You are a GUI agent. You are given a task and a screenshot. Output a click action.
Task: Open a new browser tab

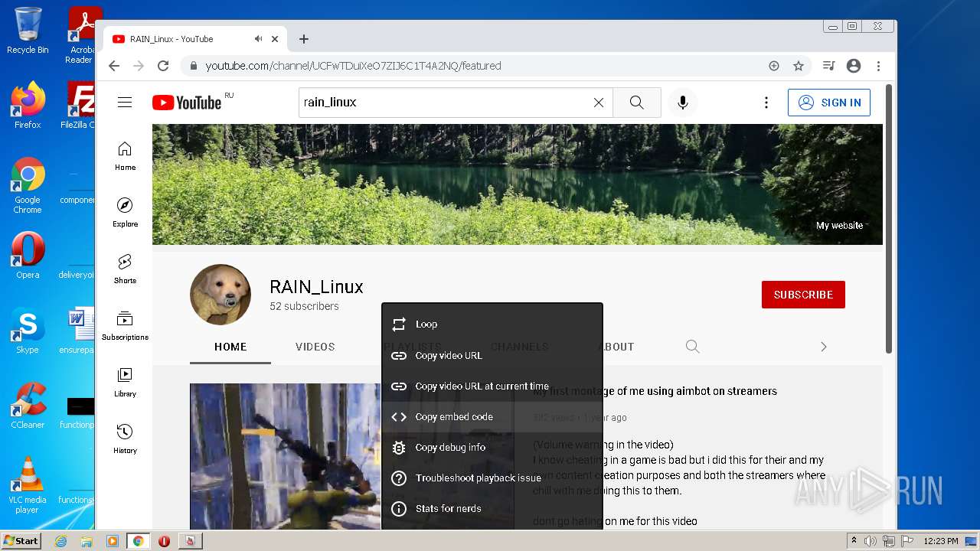point(304,39)
